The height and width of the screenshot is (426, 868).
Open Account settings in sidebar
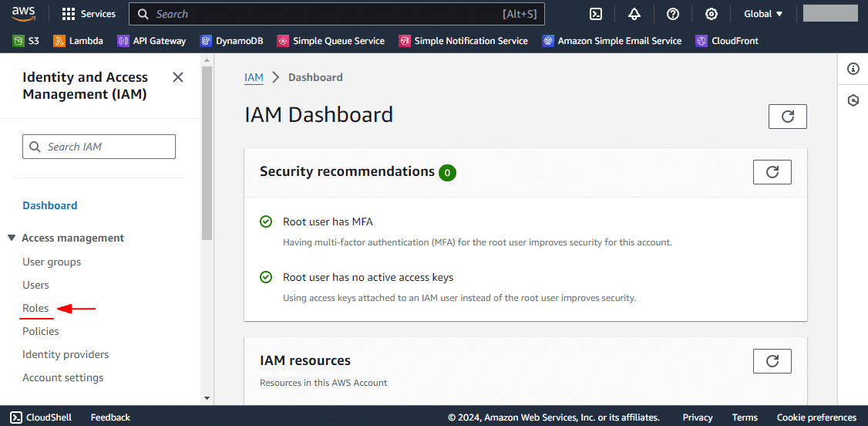(62, 378)
